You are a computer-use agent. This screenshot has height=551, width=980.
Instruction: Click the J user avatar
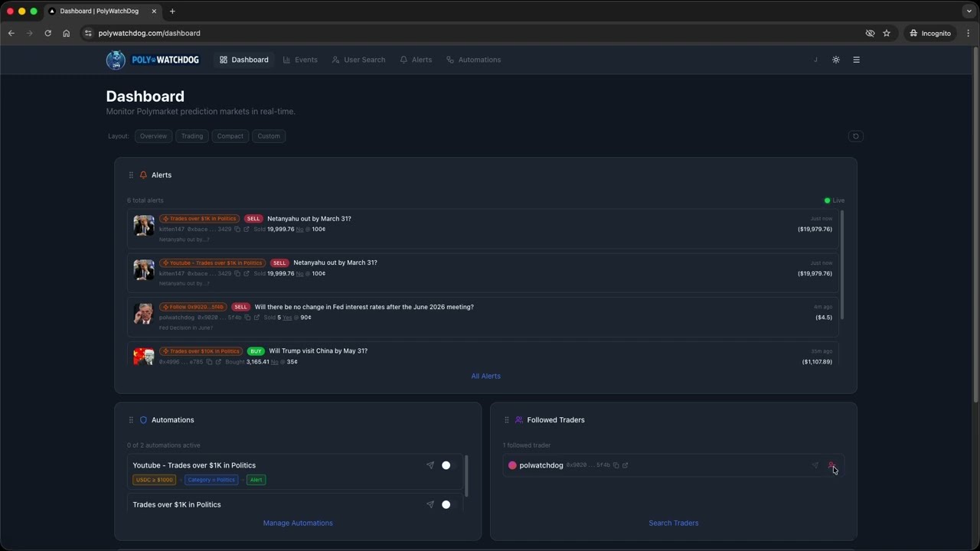click(x=815, y=60)
